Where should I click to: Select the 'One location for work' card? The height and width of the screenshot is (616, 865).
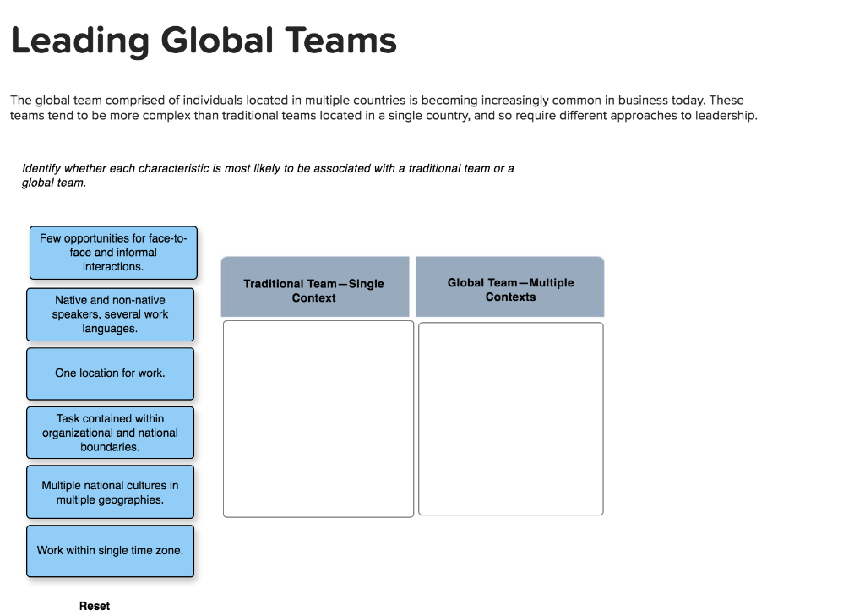110,373
